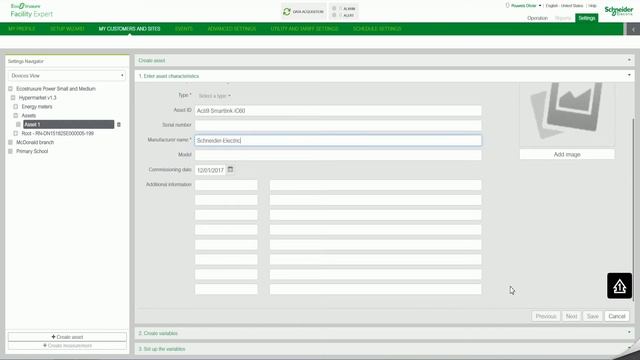Click the Previous button
This screenshot has height=360, width=640.
pyautogui.click(x=546, y=316)
